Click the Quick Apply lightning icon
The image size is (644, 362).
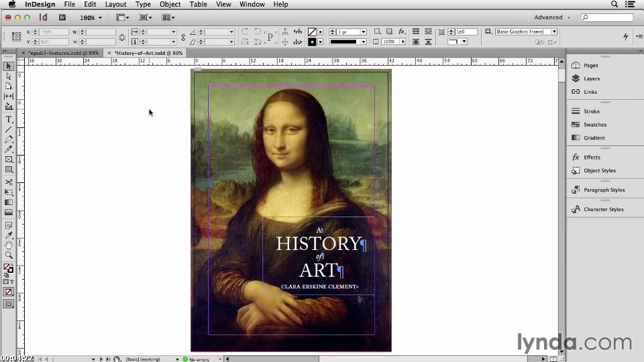(625, 36)
